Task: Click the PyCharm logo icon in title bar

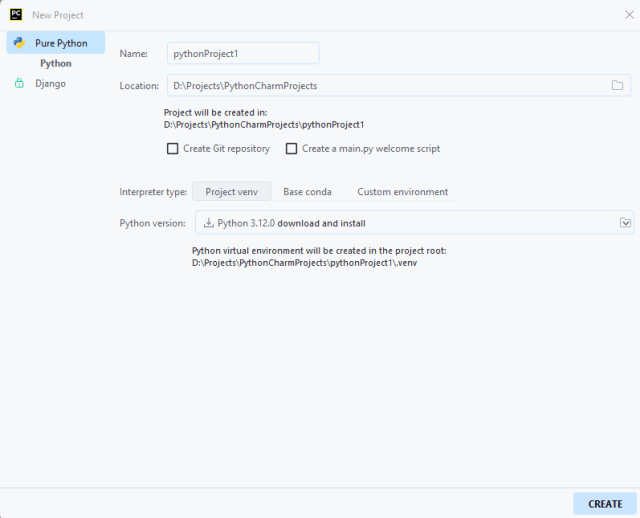Action: [x=16, y=15]
